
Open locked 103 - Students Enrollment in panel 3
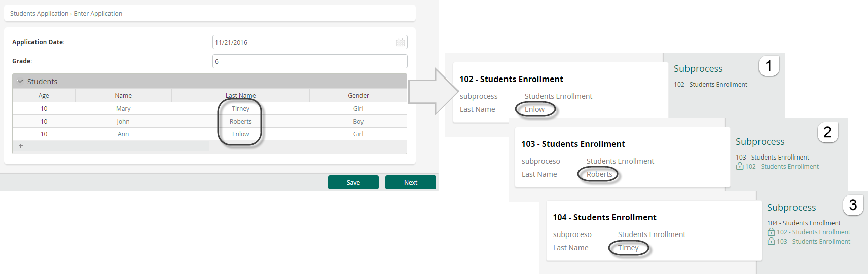click(x=813, y=242)
